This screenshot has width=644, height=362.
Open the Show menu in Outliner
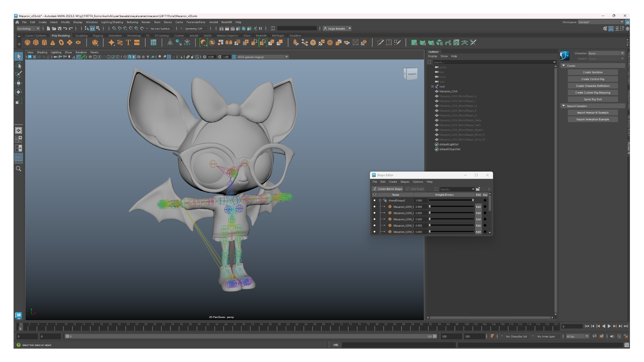coord(444,56)
